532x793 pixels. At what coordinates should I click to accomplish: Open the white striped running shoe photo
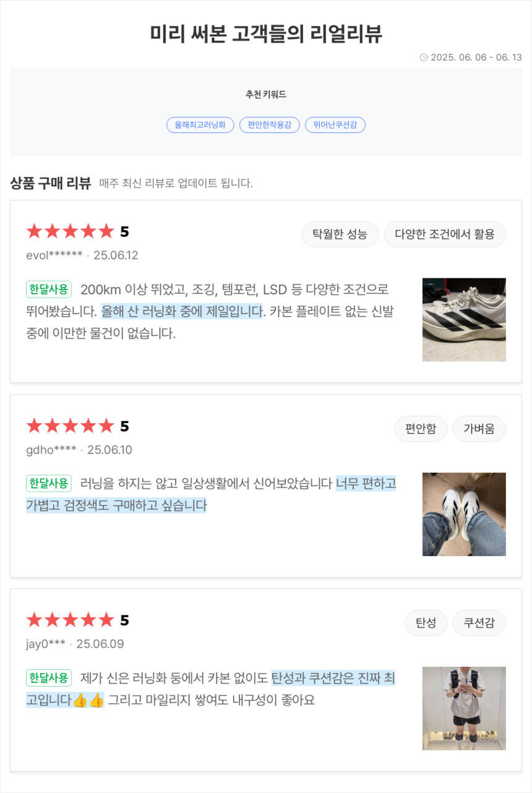click(464, 320)
